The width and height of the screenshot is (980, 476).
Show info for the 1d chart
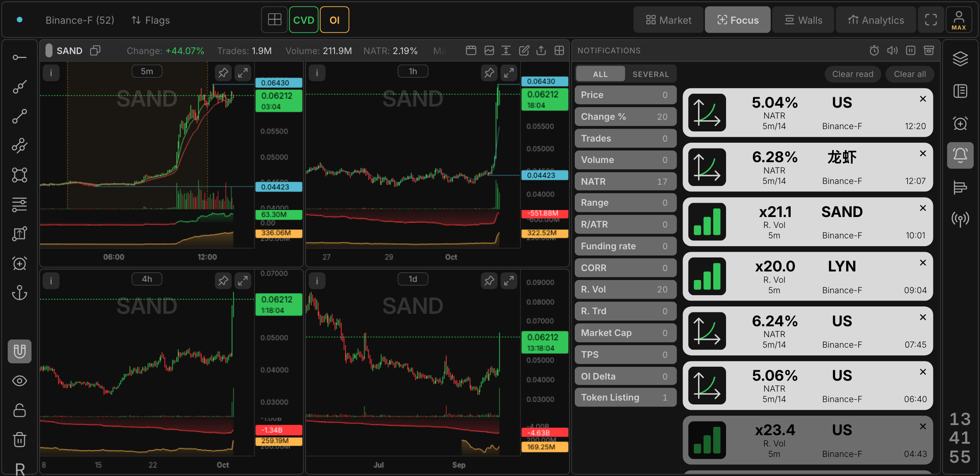[x=317, y=281]
